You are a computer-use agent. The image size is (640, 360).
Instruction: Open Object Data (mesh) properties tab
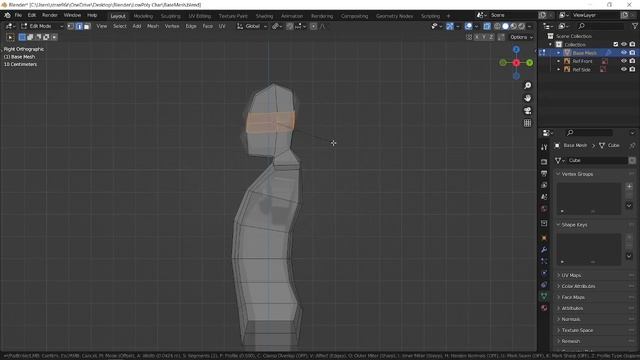[544, 296]
